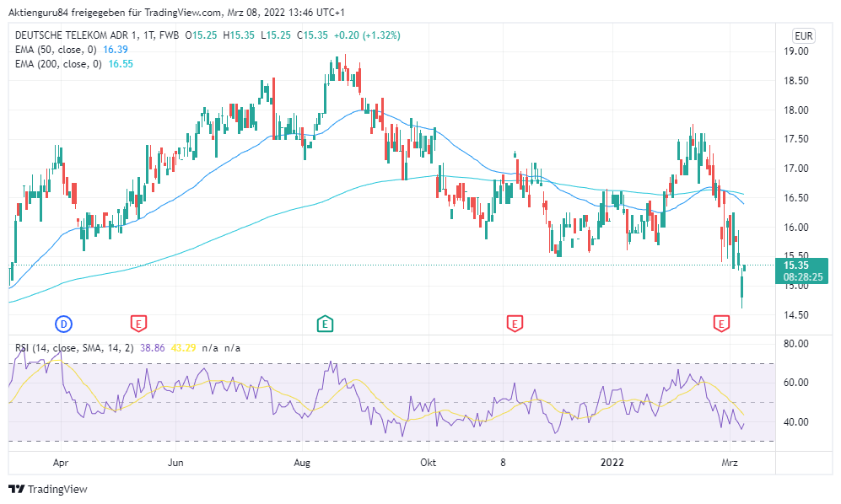The image size is (841, 504).
Task: Click the EMA 50 value 16.39
Action: pos(116,50)
